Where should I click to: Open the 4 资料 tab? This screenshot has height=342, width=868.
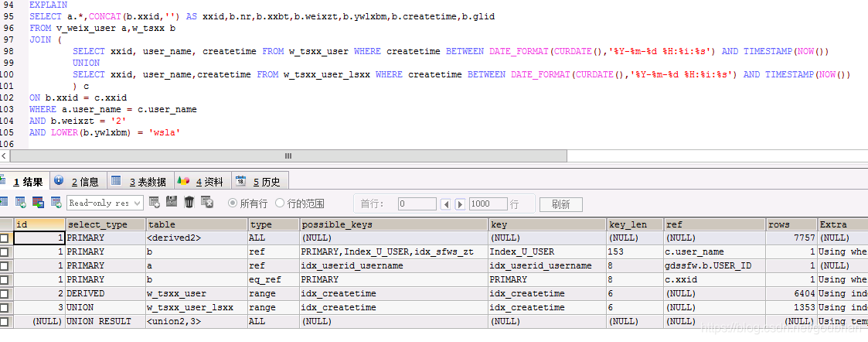point(203,181)
